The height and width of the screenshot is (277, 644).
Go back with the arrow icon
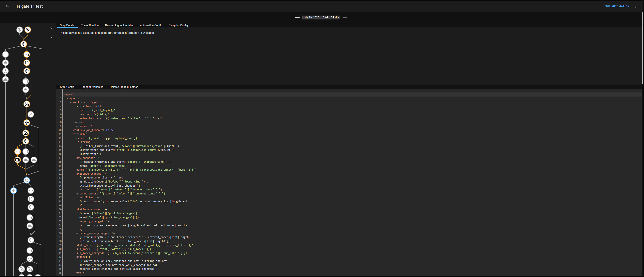7,6
